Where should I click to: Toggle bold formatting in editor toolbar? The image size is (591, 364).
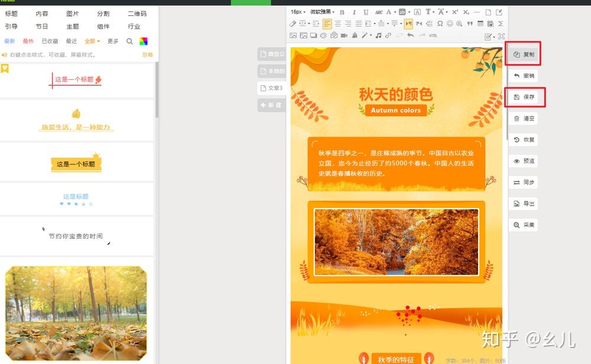(342, 12)
